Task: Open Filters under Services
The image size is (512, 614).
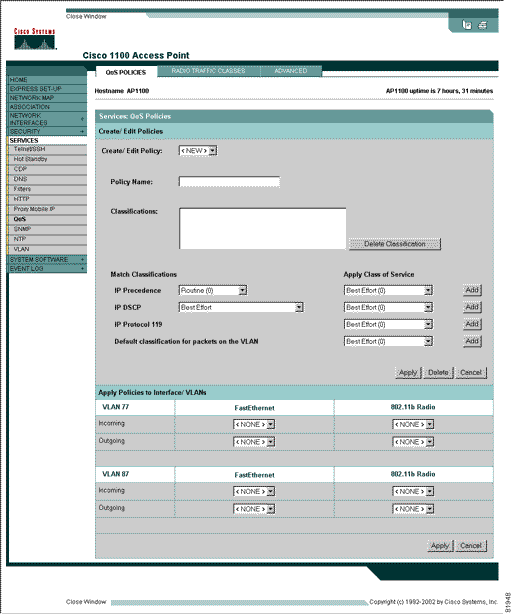Action: (x=47, y=189)
